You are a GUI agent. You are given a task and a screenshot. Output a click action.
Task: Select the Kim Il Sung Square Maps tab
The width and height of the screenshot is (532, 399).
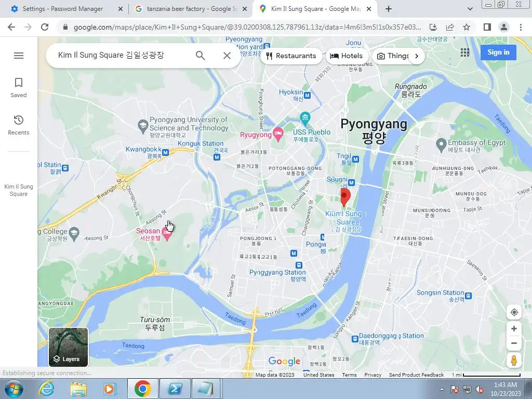[x=315, y=9]
